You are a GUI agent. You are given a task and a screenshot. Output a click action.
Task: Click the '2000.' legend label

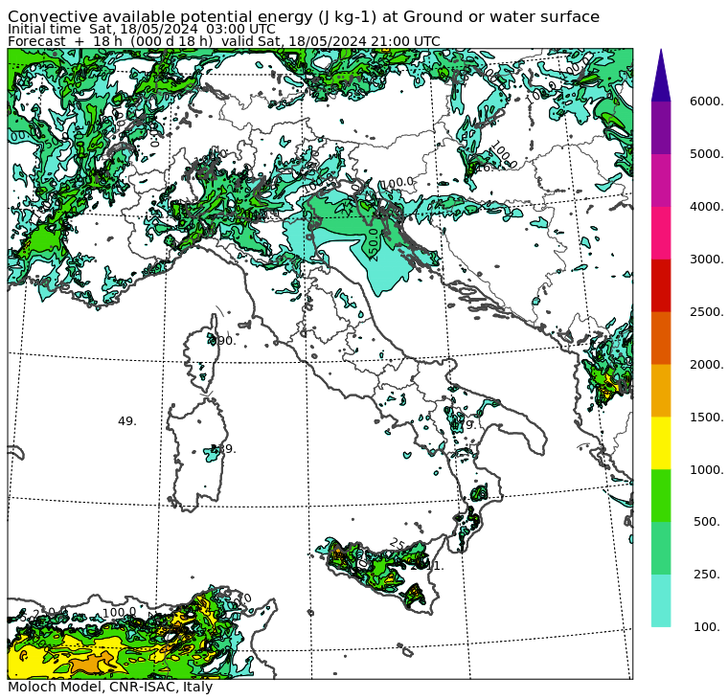pyautogui.click(x=706, y=365)
